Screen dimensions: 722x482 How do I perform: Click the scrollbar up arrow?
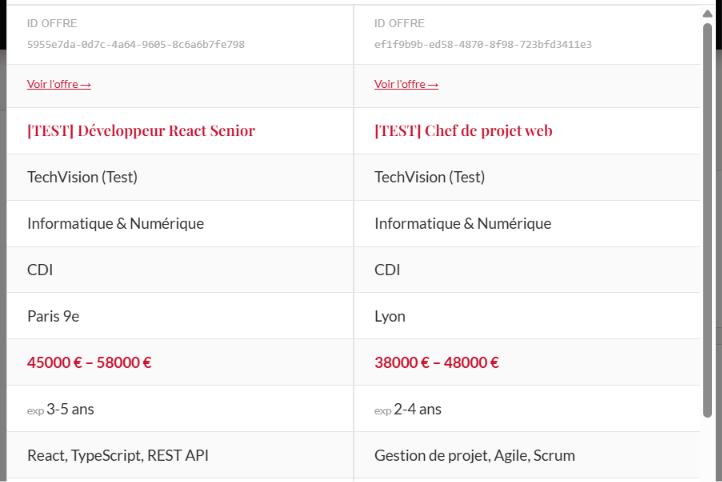coord(708,14)
